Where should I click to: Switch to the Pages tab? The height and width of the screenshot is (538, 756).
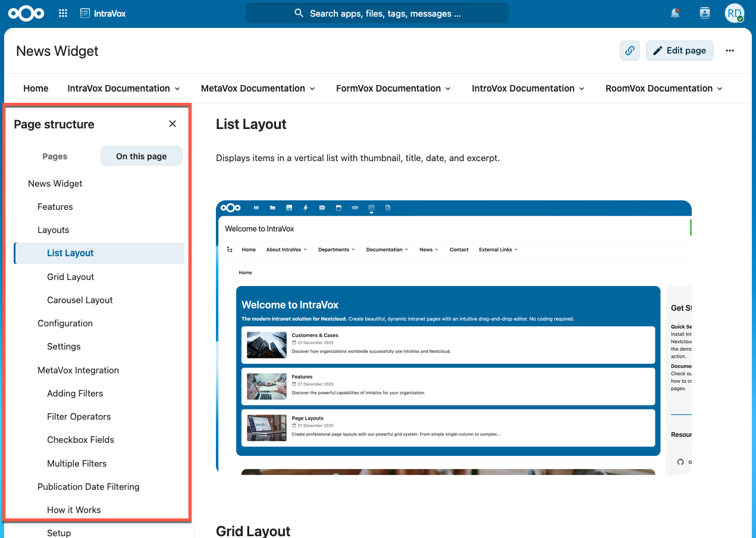[55, 156]
